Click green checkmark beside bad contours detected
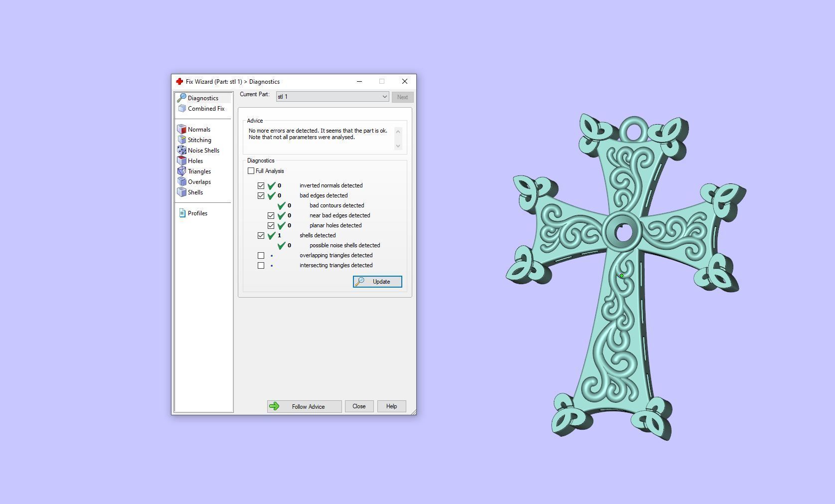835x504 pixels. coord(282,205)
